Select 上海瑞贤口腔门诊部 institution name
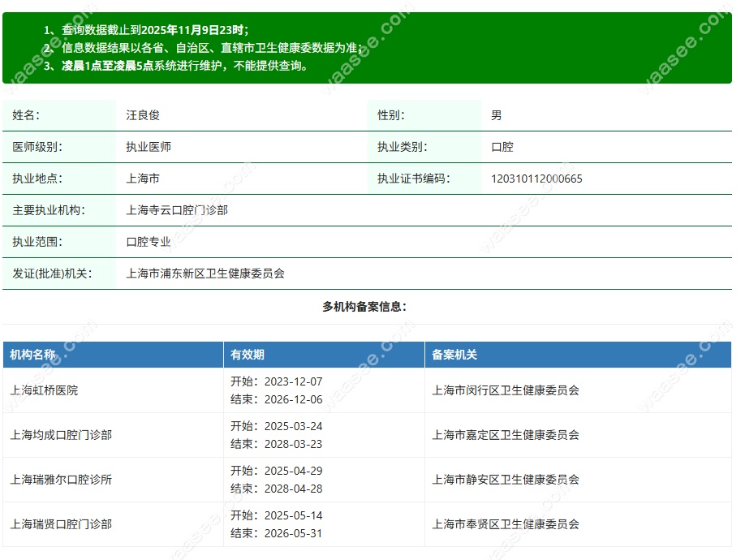The height and width of the screenshot is (560, 745). point(61,525)
